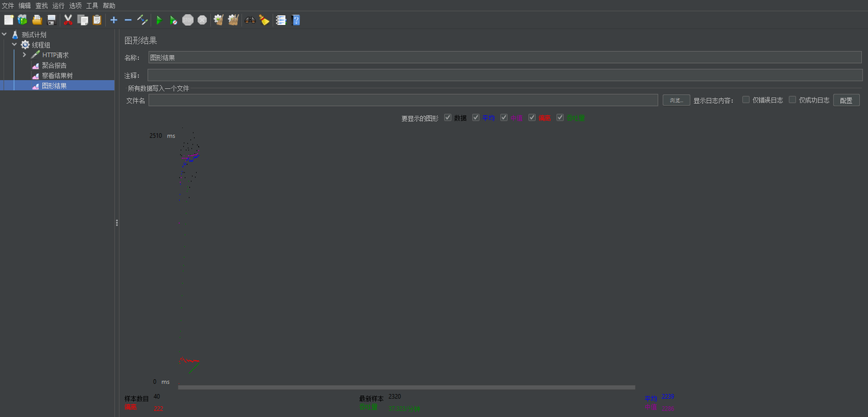This screenshot has height=417, width=868.
Task: Click the green Start test run icon
Action: (x=159, y=20)
